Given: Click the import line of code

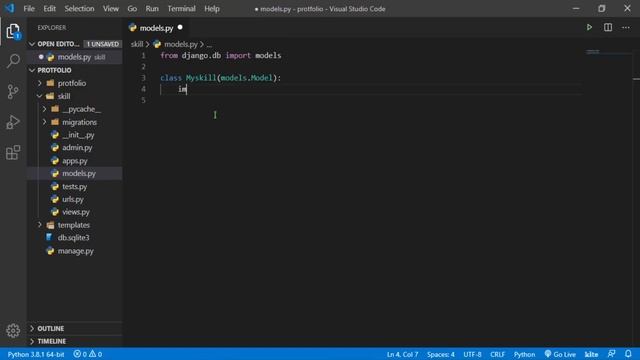Looking at the screenshot, I should pyautogui.click(x=220, y=56).
